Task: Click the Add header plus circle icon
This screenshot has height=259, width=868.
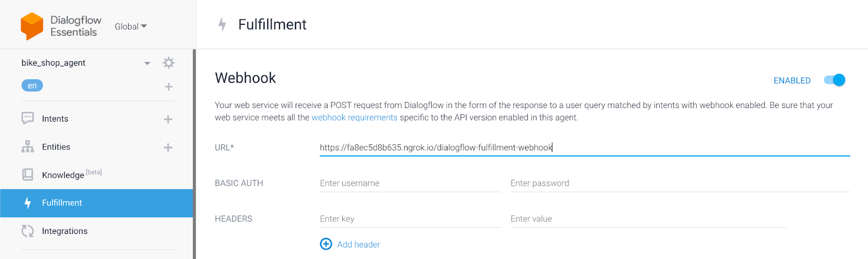Action: tap(326, 244)
